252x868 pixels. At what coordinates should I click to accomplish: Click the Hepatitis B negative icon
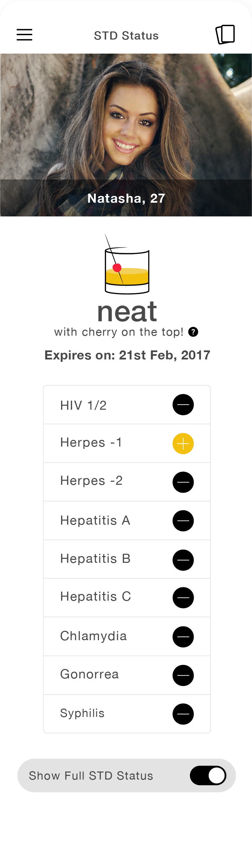coord(183,560)
